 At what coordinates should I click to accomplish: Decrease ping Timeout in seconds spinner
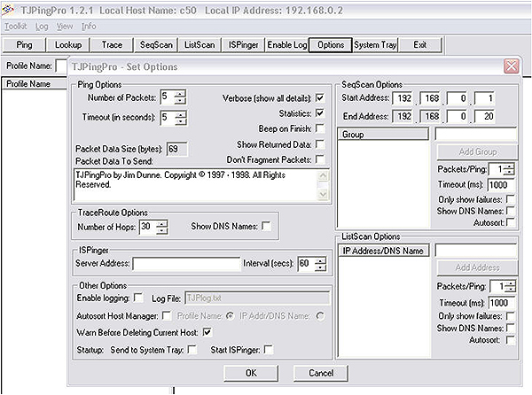tap(181, 121)
